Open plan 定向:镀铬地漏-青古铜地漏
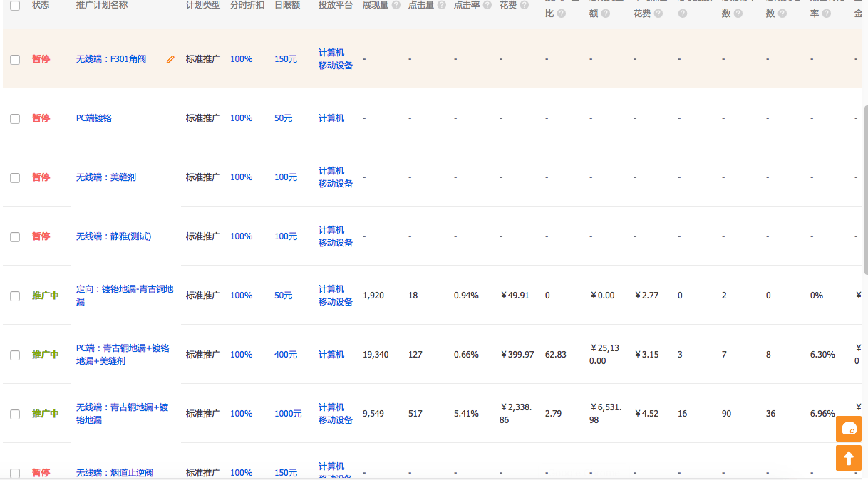 [125, 296]
